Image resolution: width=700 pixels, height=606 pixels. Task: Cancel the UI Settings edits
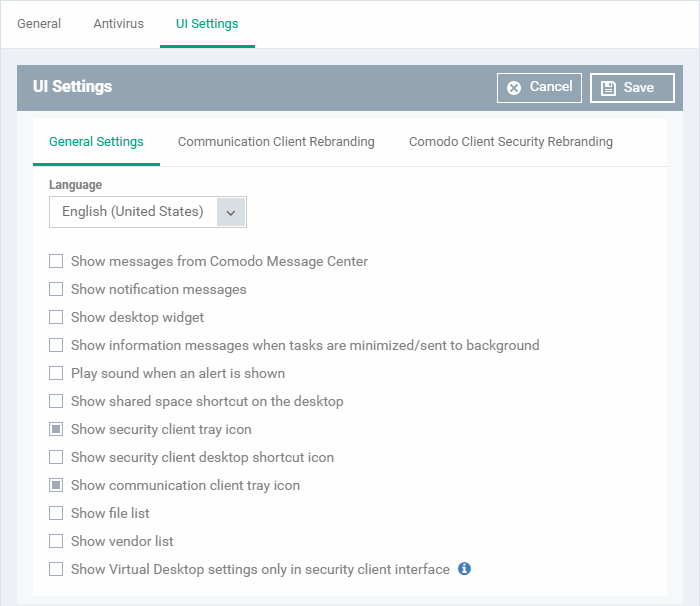[539, 88]
